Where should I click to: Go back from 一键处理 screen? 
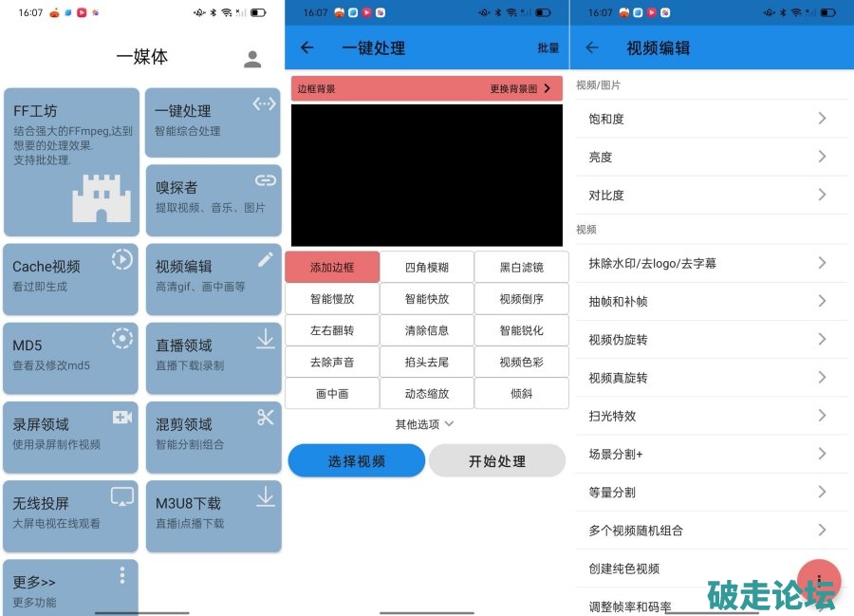click(x=306, y=47)
